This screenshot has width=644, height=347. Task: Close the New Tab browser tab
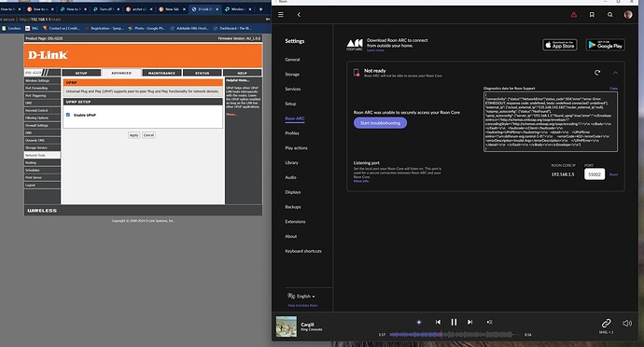point(184,9)
